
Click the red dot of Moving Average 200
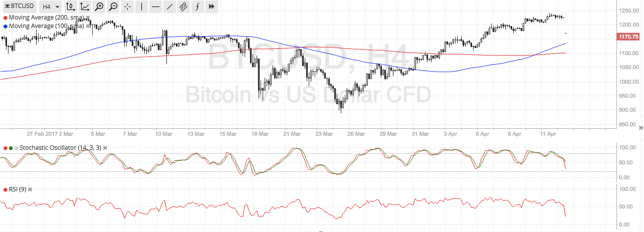[5, 18]
